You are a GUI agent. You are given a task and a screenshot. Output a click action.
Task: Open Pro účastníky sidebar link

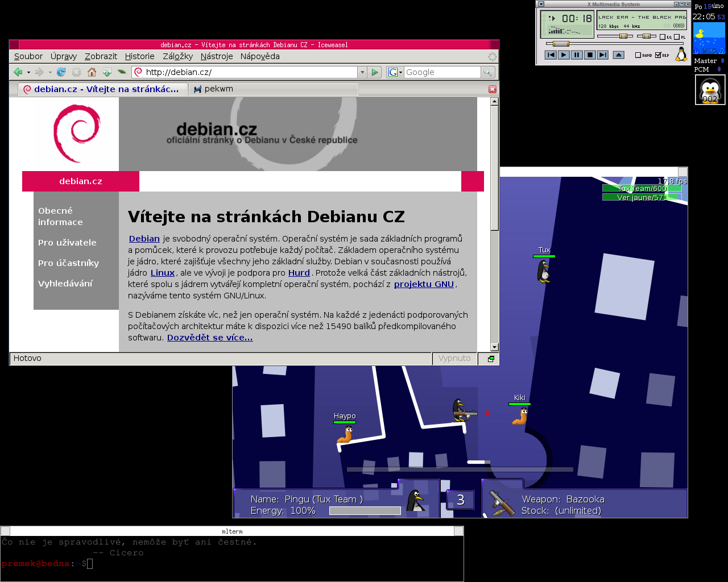68,263
